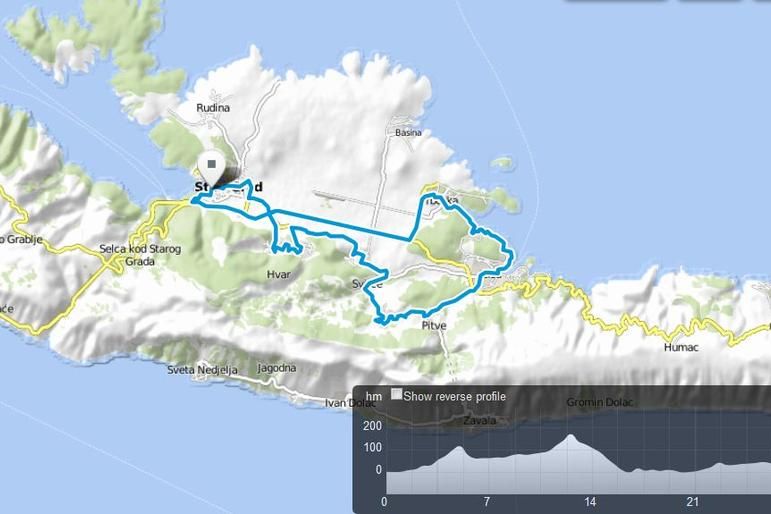Click the 14 km mark on profile axis
Image resolution: width=771 pixels, height=514 pixels.
[590, 502]
